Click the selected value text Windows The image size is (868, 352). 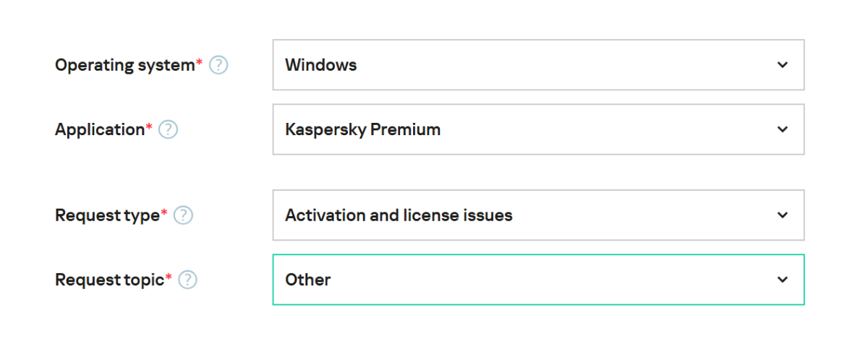click(x=320, y=65)
